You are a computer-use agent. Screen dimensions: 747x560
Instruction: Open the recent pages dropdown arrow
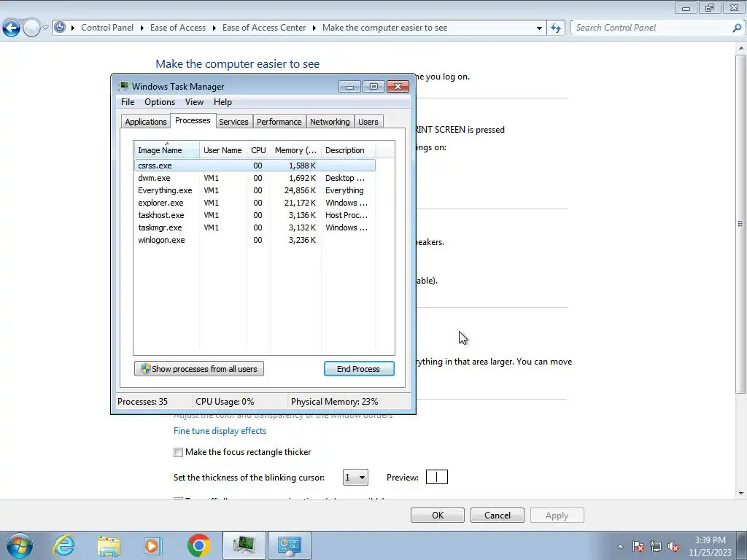(45, 28)
